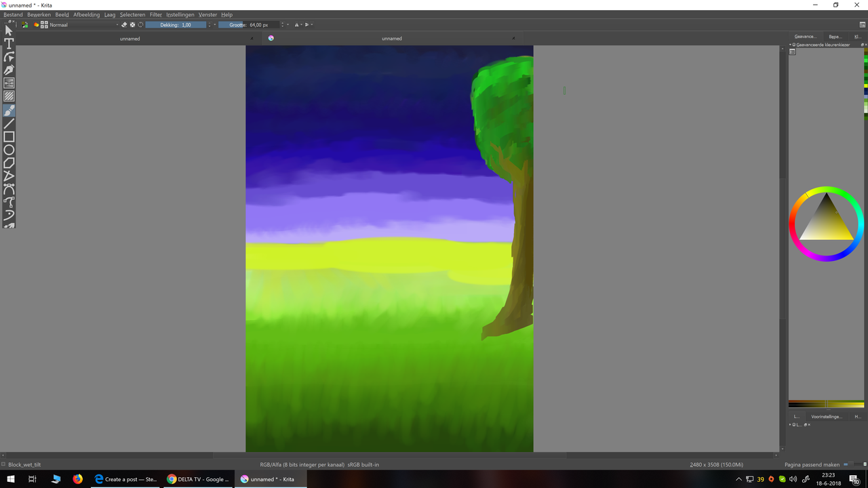Open the Normaal blending mode dropdown

[83, 24]
